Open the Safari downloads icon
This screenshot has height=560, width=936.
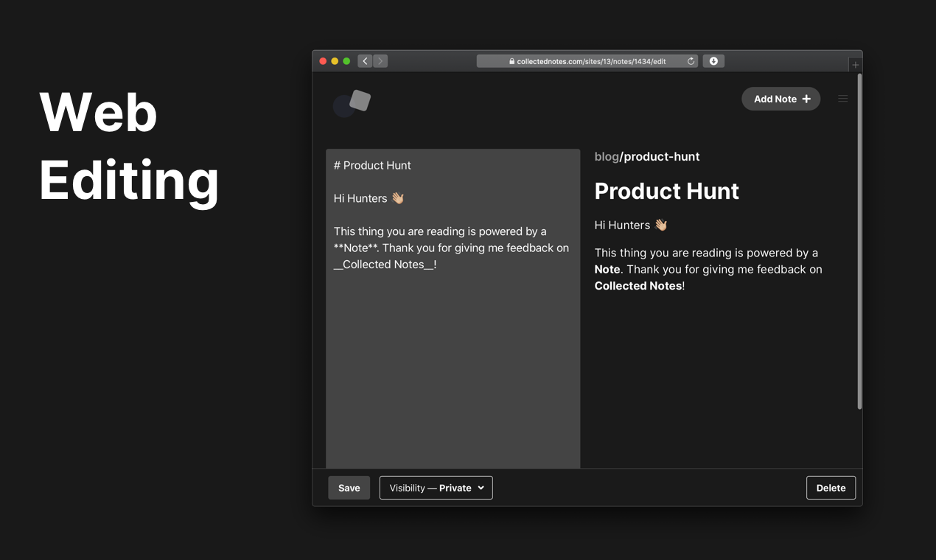coord(713,61)
